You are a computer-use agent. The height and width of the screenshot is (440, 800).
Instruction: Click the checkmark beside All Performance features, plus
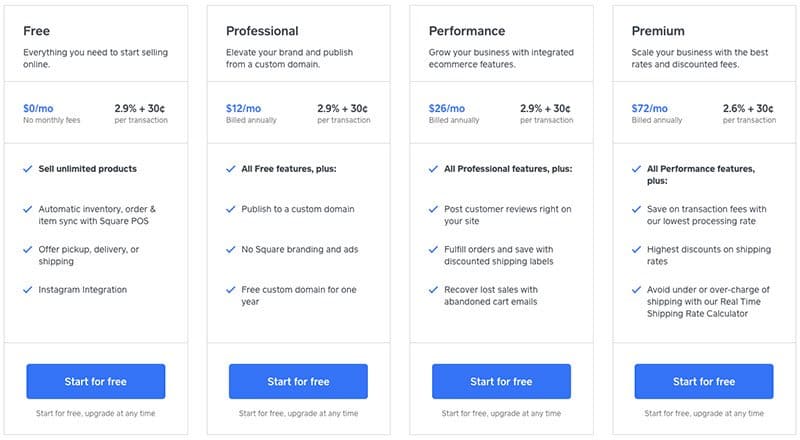click(x=636, y=169)
